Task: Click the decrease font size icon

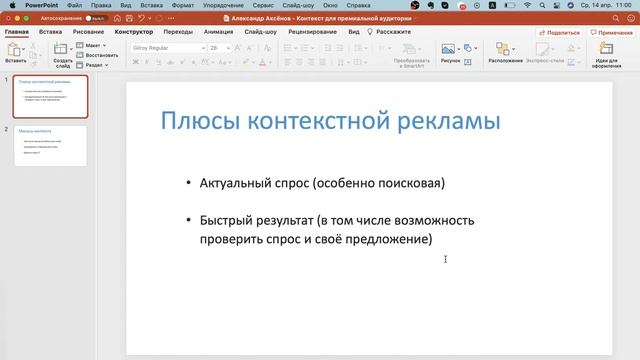Action: 249,48
